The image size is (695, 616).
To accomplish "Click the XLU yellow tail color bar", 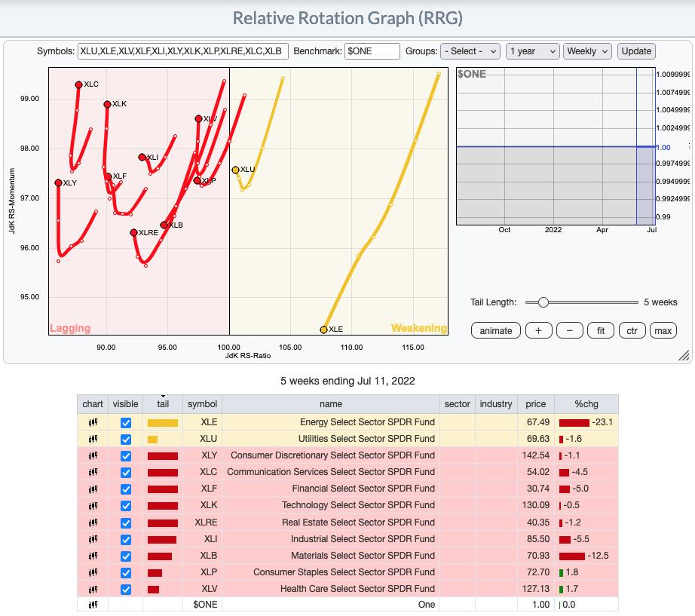I will [152, 440].
